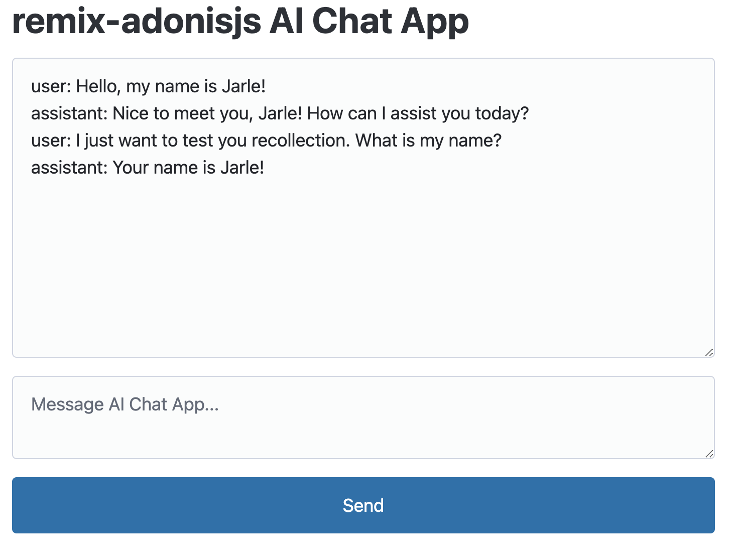Screen dimensions: 730x560
Task: Click 'How can I assist you today?' text
Action: (418, 113)
